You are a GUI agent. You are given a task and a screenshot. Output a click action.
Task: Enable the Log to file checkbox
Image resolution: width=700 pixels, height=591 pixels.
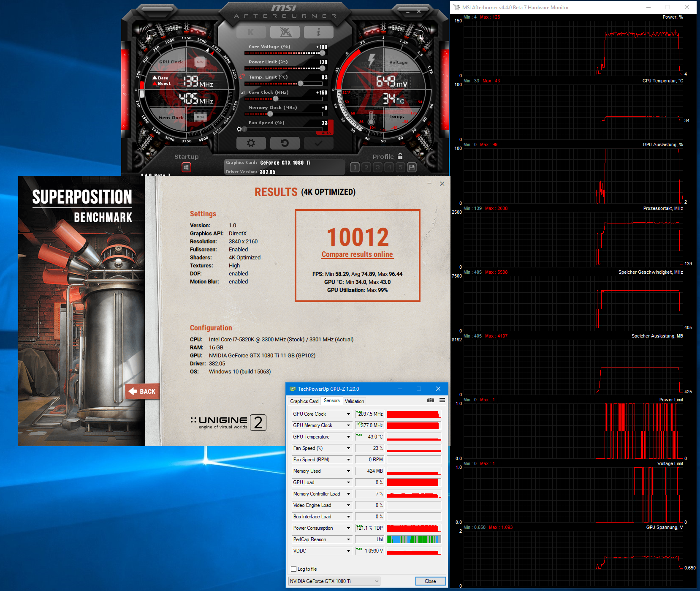(294, 569)
